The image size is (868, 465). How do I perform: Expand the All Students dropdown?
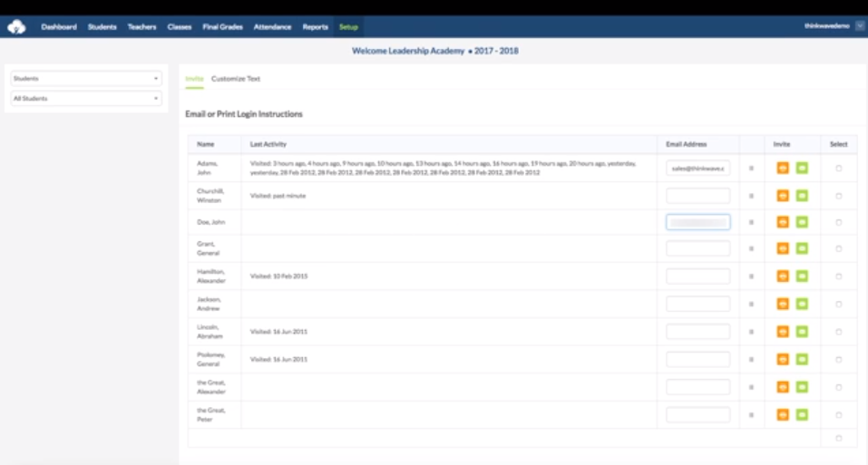(86, 98)
